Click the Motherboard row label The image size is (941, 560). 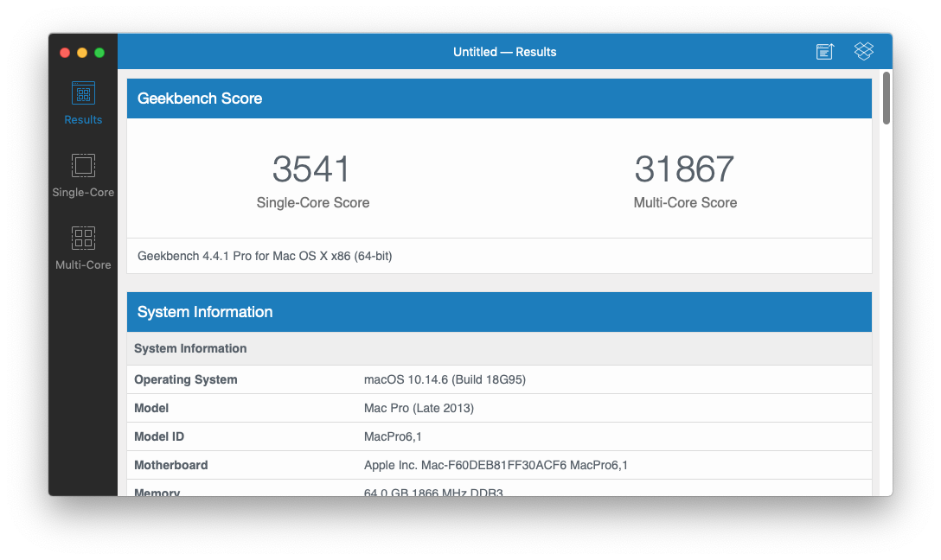point(171,465)
